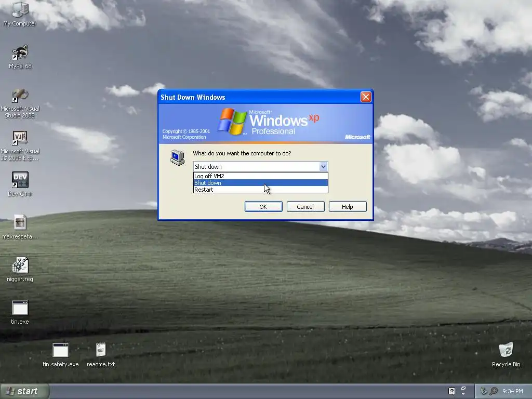532x399 pixels.
Task: Click the Cancel button
Action: (x=305, y=207)
